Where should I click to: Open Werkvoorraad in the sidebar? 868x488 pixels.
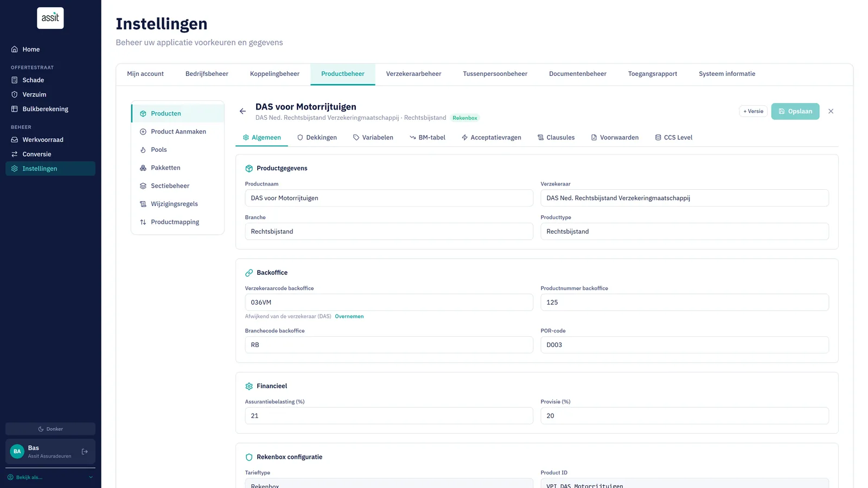[x=50, y=140]
